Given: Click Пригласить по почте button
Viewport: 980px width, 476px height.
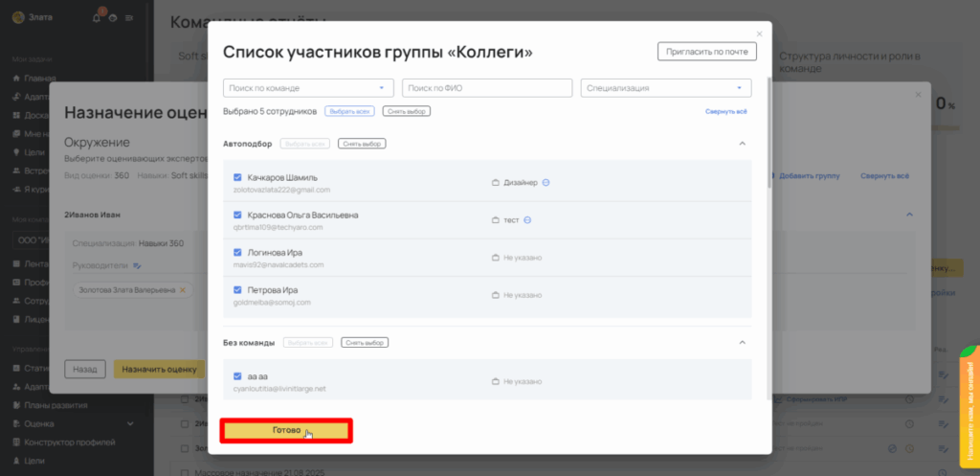Looking at the screenshot, I should [706, 52].
